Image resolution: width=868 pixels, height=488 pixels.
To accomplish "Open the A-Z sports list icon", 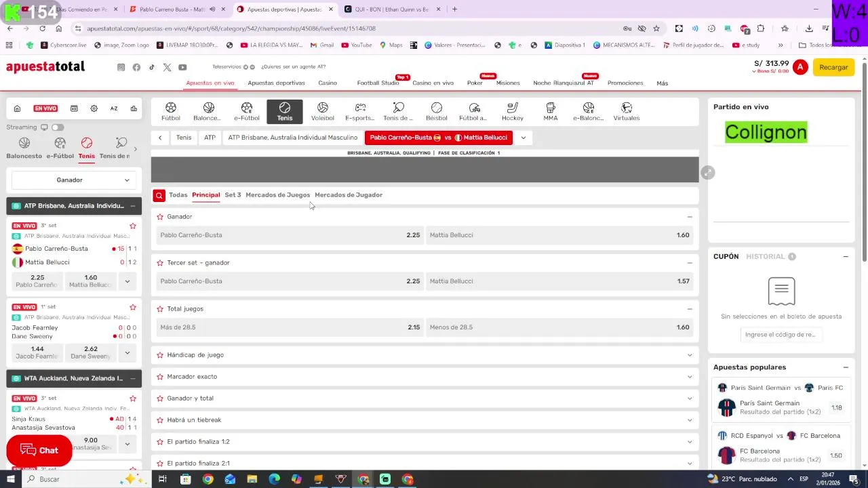I will pyautogui.click(x=114, y=108).
